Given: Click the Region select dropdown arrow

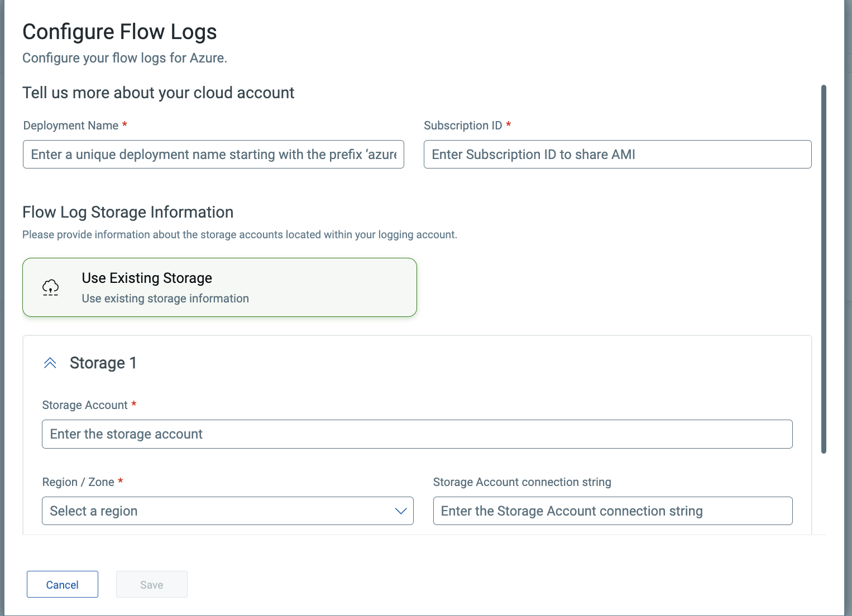Looking at the screenshot, I should point(400,511).
